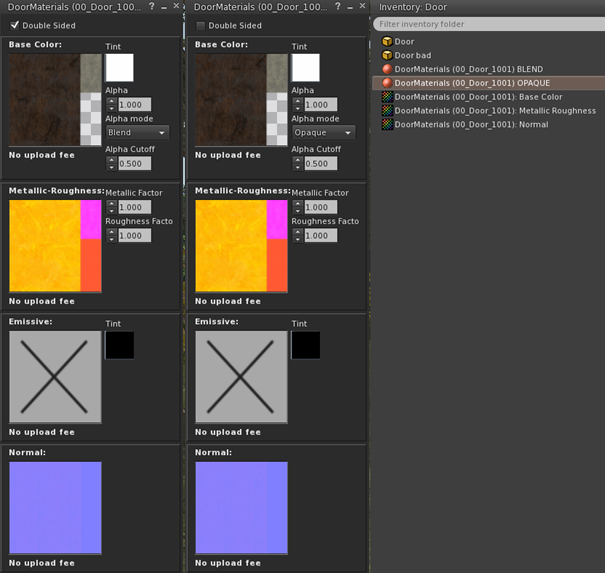Click the Metallic Roughness texture item icon
Image resolution: width=605 pixels, height=573 pixels.
pyautogui.click(x=387, y=111)
